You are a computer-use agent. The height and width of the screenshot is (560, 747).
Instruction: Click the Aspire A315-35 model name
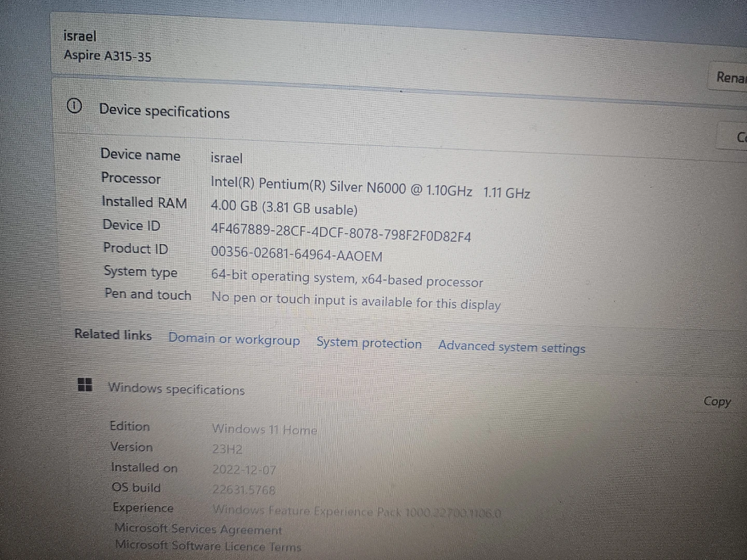pos(107,55)
